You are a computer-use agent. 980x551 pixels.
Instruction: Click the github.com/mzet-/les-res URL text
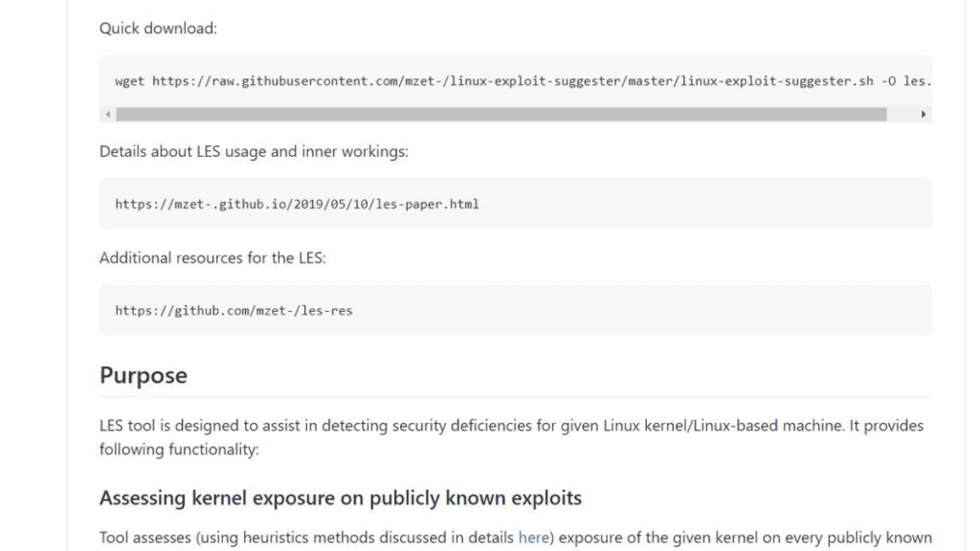pyautogui.click(x=234, y=311)
